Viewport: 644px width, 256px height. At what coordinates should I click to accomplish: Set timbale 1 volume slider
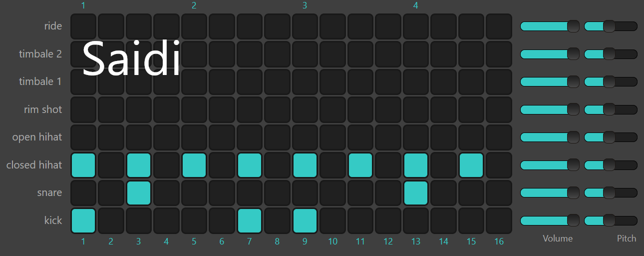[x=550, y=81]
